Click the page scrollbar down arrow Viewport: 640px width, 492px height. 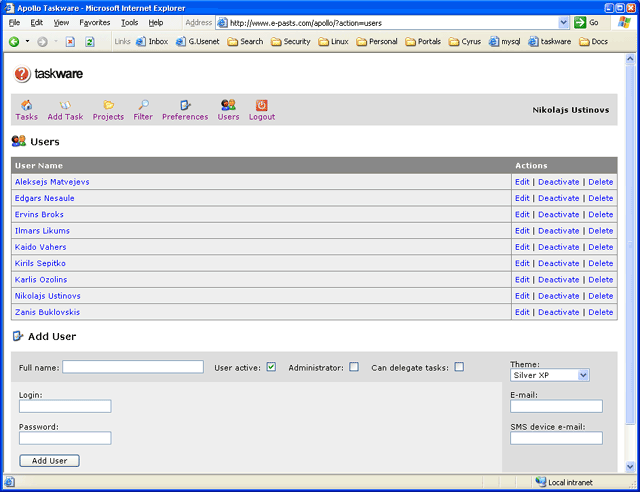(630, 466)
